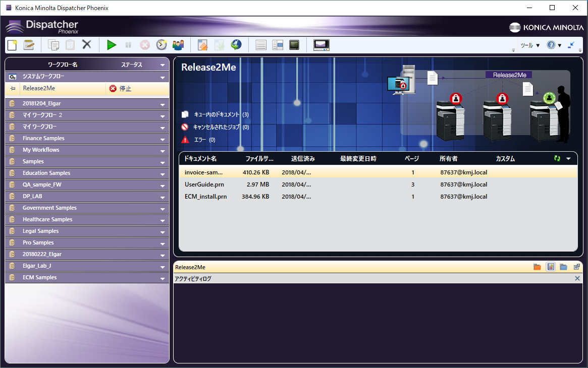The width and height of the screenshot is (588, 368).
Task: Click the paste clipboard icon
Action: 70,45
